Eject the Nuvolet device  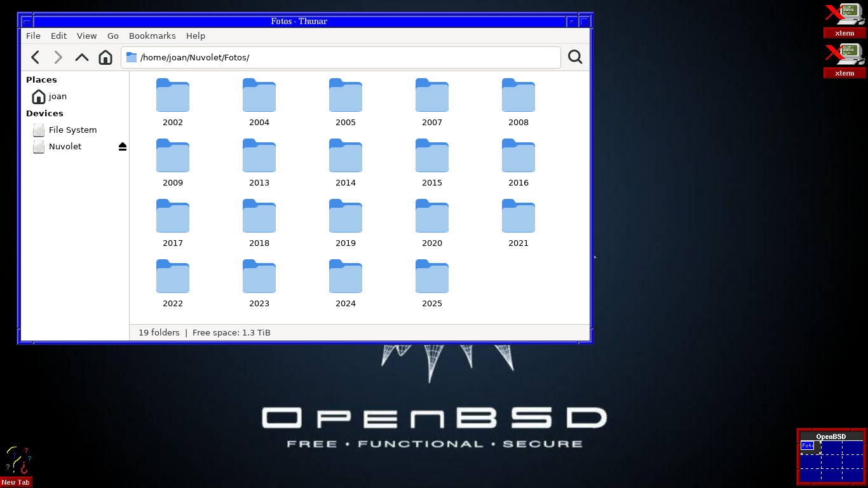[123, 147]
